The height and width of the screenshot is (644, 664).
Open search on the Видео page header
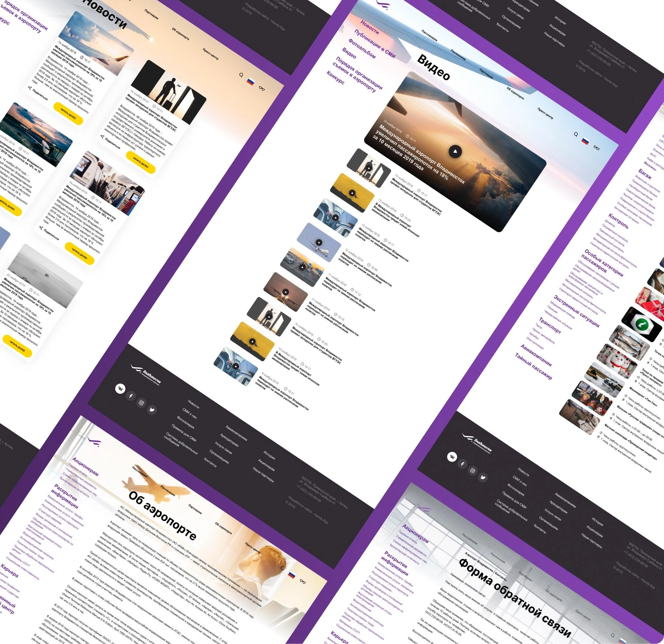pos(576,134)
